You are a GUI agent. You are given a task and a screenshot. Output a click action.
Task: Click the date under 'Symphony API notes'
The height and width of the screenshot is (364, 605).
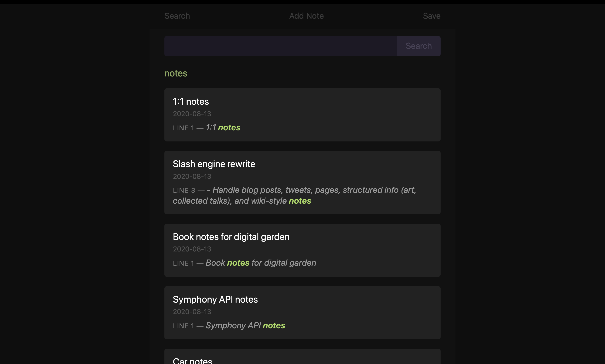pos(192,312)
